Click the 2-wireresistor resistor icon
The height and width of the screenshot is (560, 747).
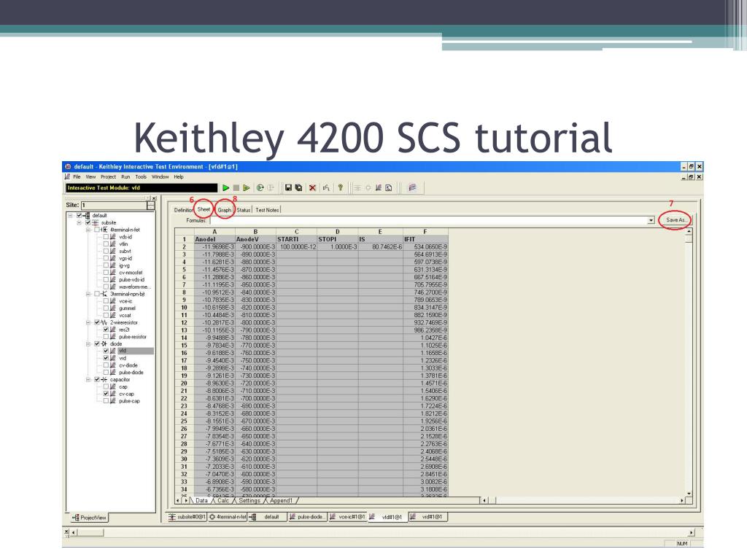point(104,323)
